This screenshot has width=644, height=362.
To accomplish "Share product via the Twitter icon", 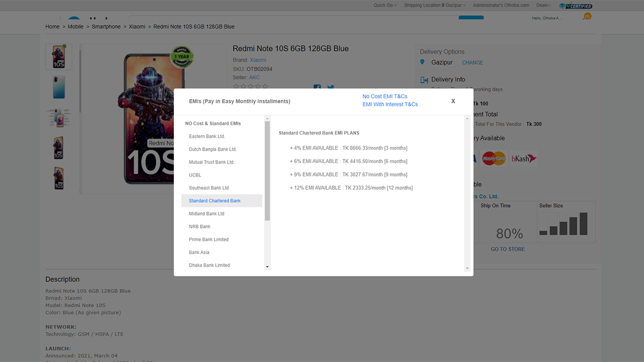I will pos(331,87).
